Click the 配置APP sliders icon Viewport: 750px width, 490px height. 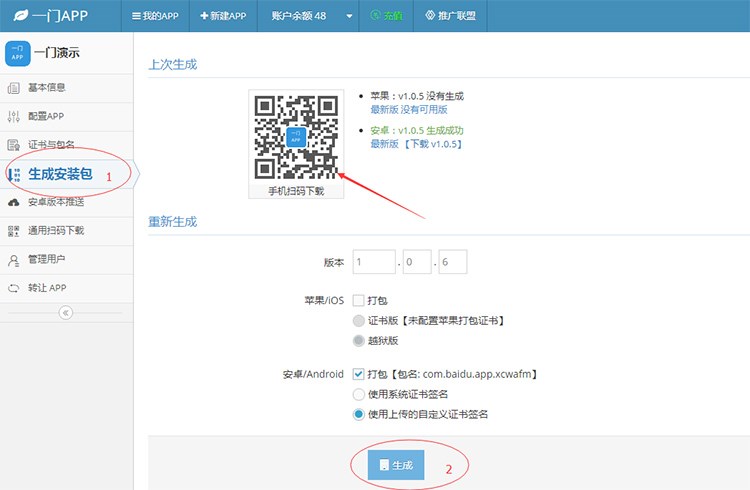pyautogui.click(x=14, y=116)
